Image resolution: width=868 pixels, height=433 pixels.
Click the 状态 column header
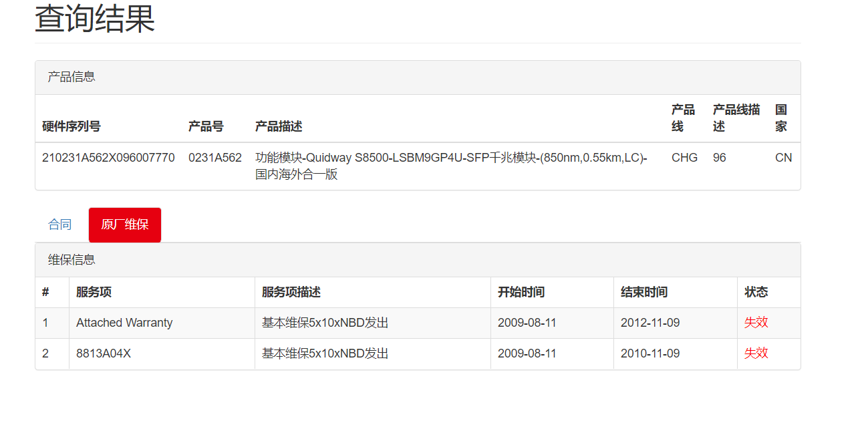click(x=756, y=292)
